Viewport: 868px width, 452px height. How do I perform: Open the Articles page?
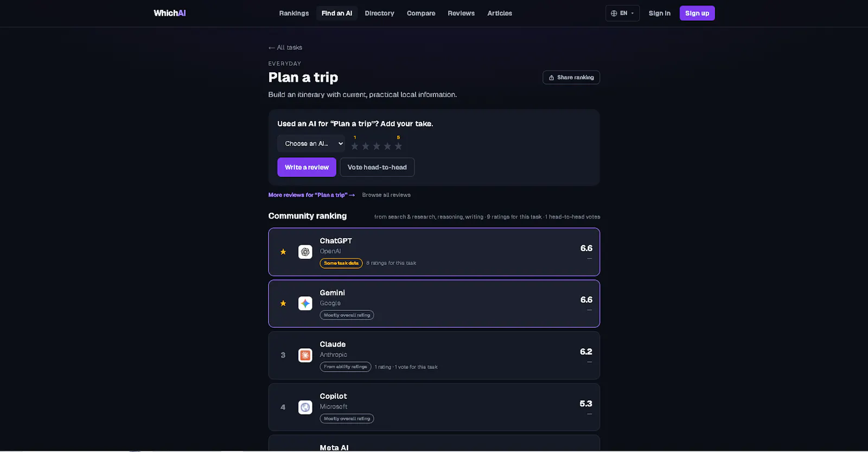coord(500,13)
